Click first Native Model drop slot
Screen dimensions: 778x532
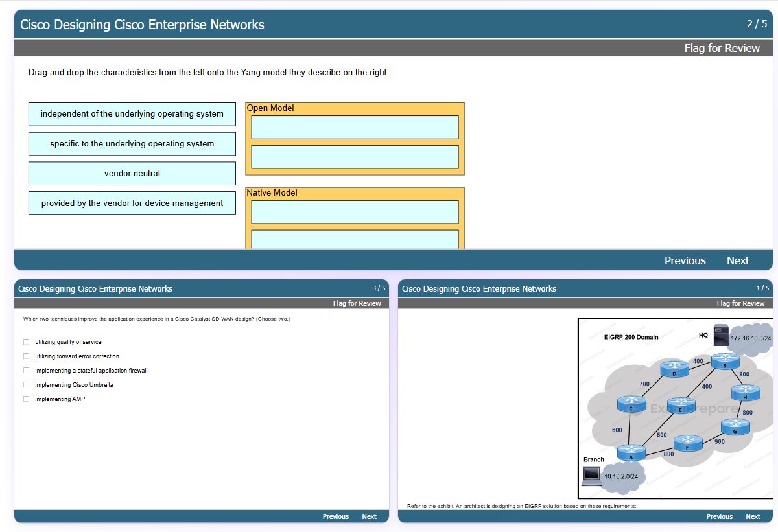(x=355, y=212)
